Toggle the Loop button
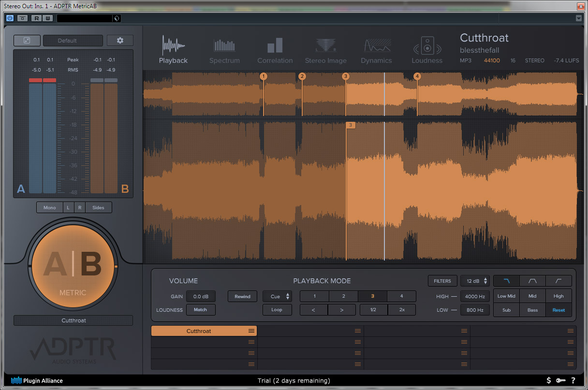 pyautogui.click(x=277, y=310)
